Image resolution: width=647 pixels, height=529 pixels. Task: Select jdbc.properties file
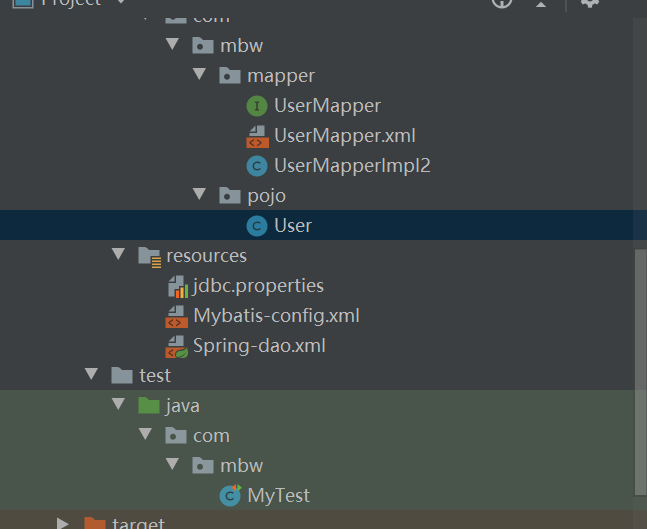259,286
